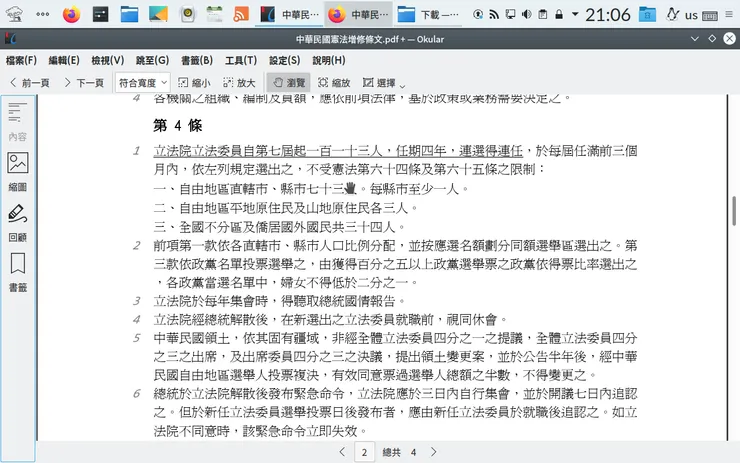Open the volume tray icon

527,15
